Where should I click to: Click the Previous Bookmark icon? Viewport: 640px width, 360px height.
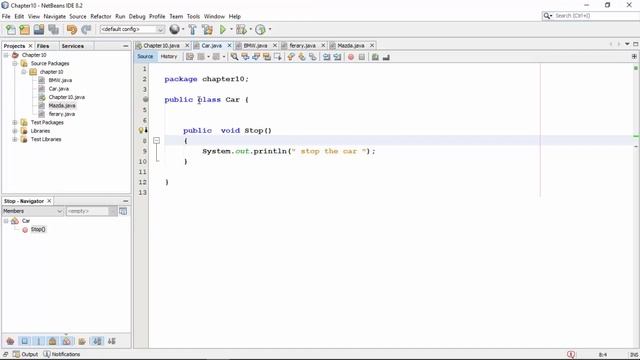click(291, 57)
